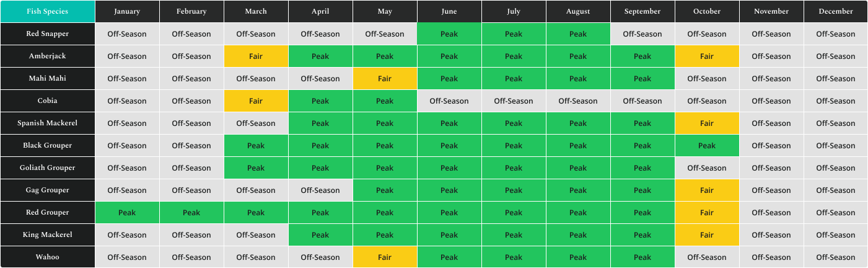Click Red Grouper's Peak cell in January
Viewport: 868px width, 268px height.
[x=127, y=213]
